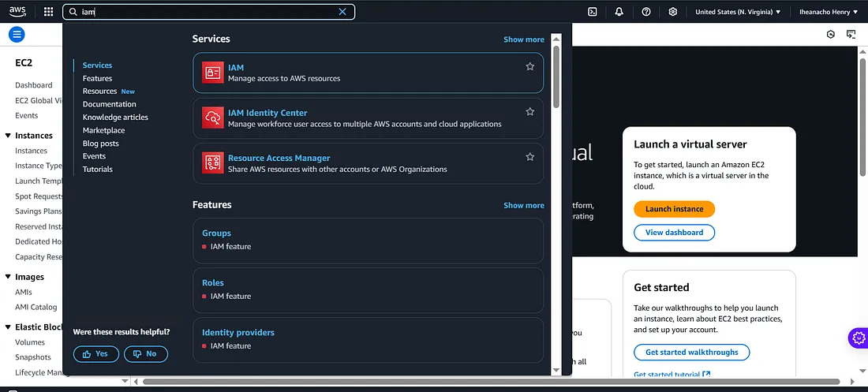The image size is (868, 392).
Task: Click the IAM service icon
Action: pyautogui.click(x=212, y=73)
